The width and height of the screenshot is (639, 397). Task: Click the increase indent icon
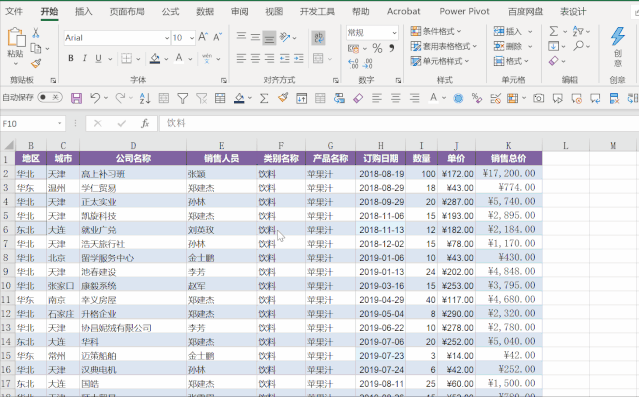point(299,59)
